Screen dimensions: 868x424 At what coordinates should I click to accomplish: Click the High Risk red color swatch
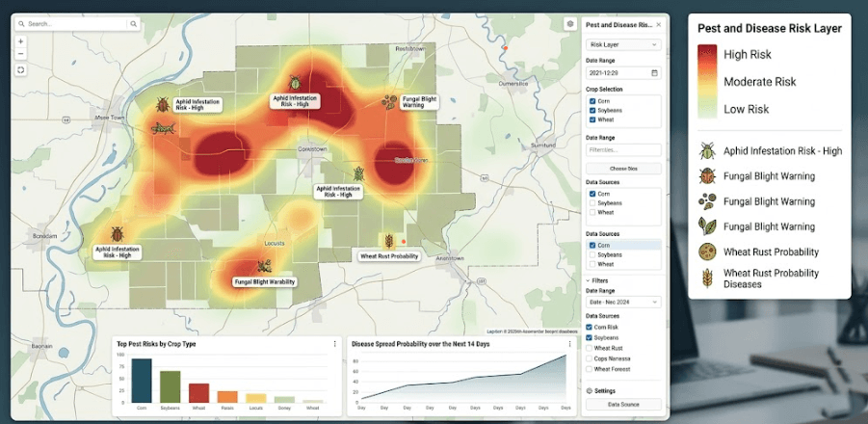[707, 55]
